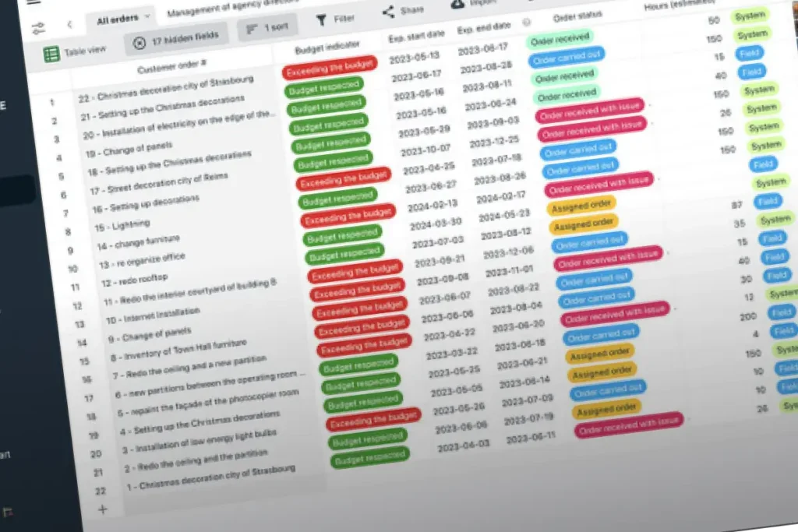
Task: Click the info icon beside Exp. end date
Action: click(526, 22)
